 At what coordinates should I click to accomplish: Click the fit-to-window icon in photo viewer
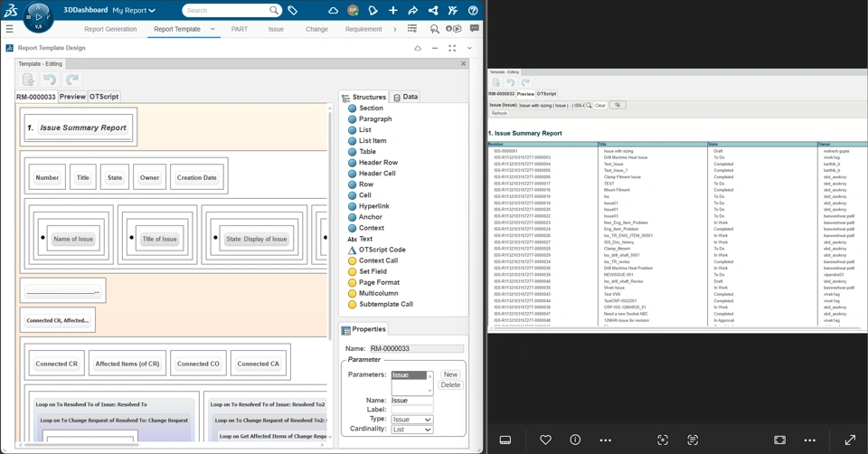point(779,440)
